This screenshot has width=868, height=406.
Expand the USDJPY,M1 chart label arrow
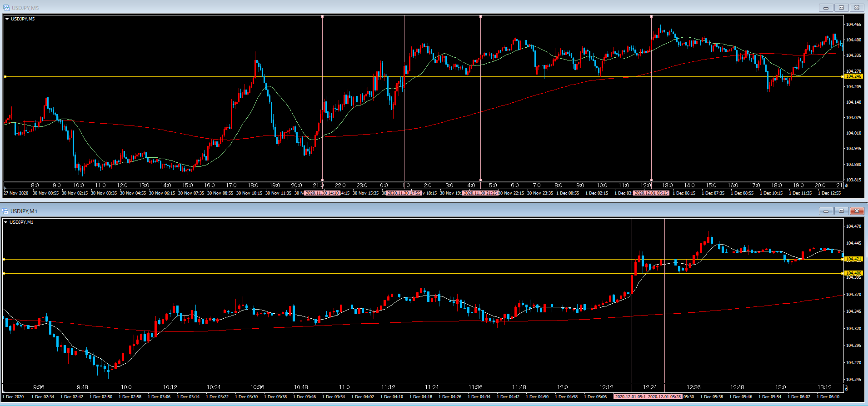click(6, 222)
